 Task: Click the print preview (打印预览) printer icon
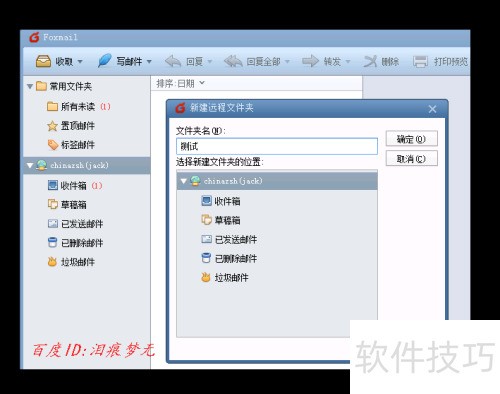[x=420, y=62]
